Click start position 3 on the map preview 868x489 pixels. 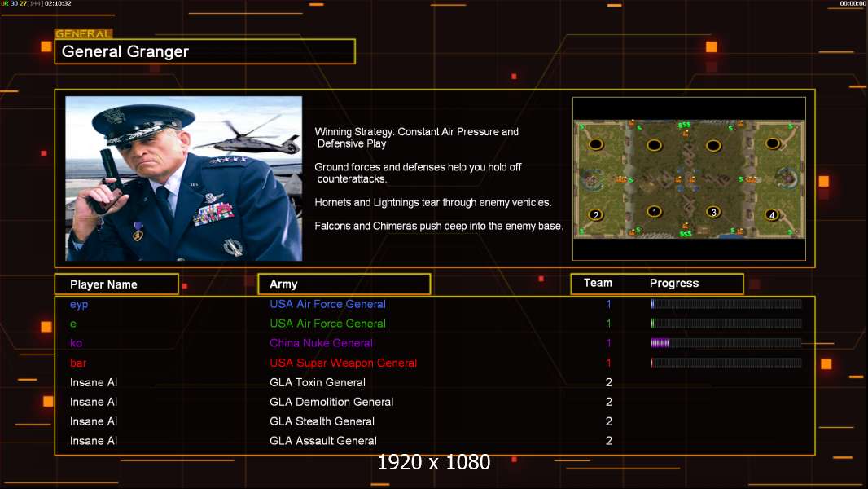pyautogui.click(x=713, y=212)
